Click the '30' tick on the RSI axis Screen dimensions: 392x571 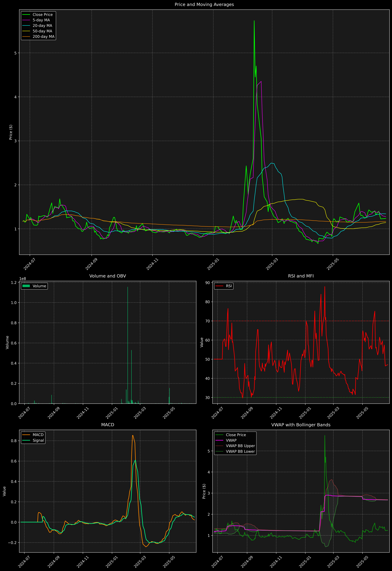click(x=208, y=398)
